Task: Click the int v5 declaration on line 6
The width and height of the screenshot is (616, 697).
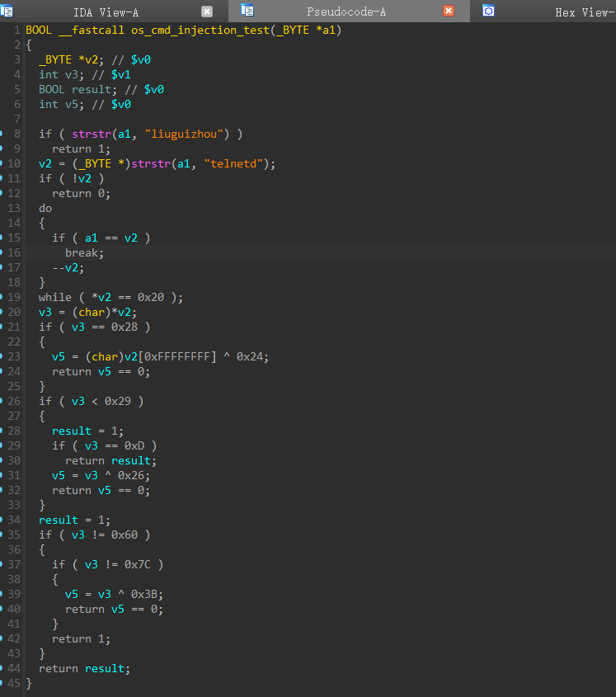Action: tap(61, 105)
